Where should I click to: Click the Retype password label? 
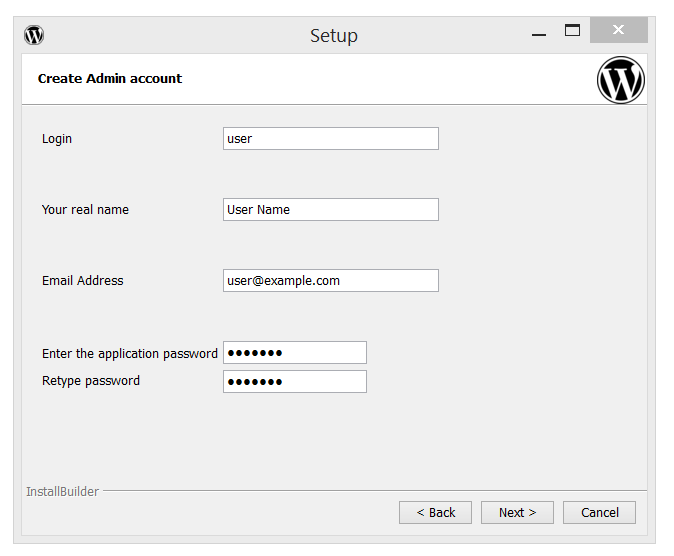(91, 381)
